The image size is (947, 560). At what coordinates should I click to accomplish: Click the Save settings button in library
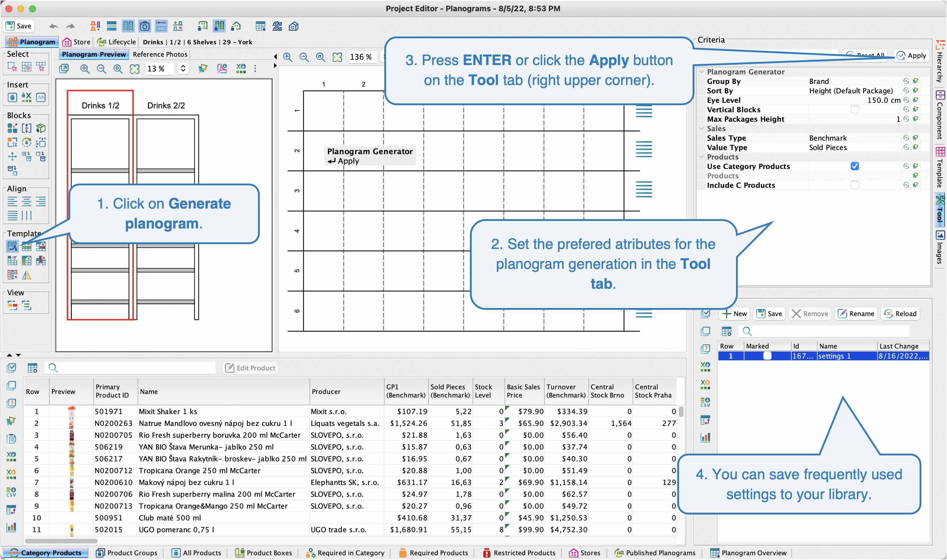pyautogui.click(x=769, y=313)
